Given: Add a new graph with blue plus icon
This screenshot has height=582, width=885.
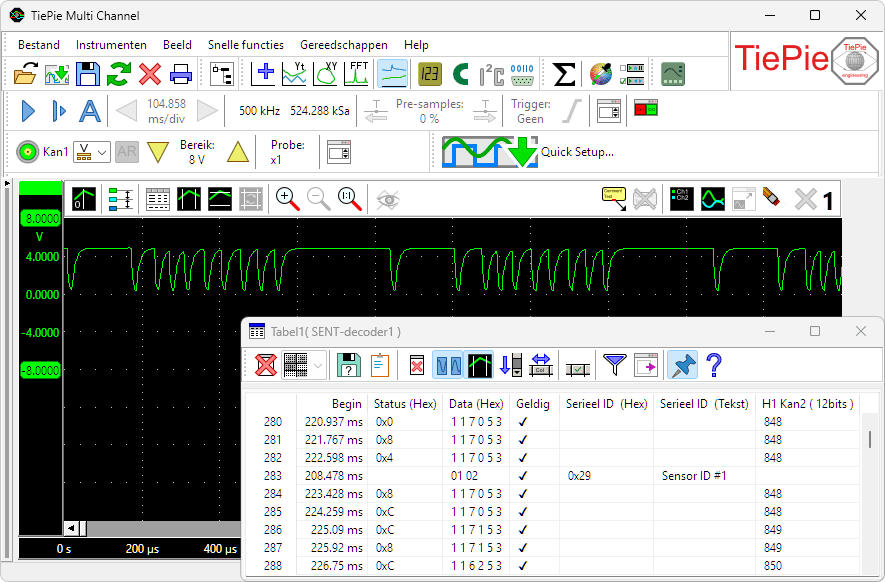Looking at the screenshot, I should coord(263,74).
